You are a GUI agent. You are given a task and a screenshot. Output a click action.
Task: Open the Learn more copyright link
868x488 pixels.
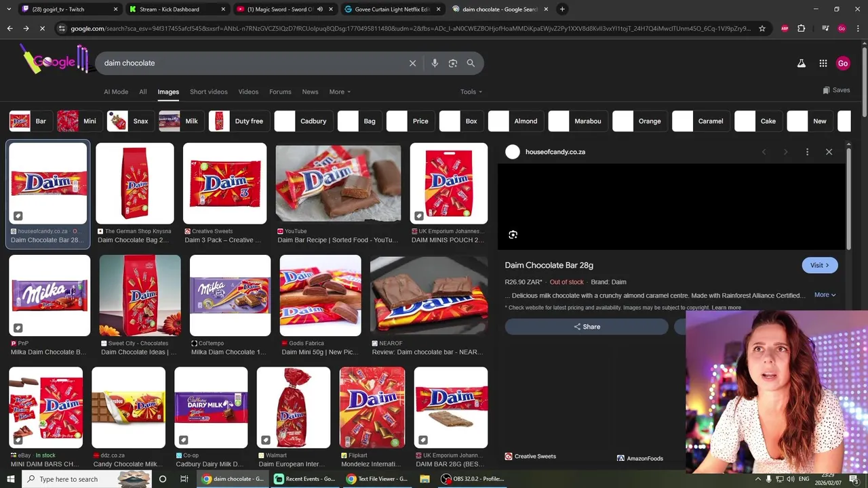[726, 308]
